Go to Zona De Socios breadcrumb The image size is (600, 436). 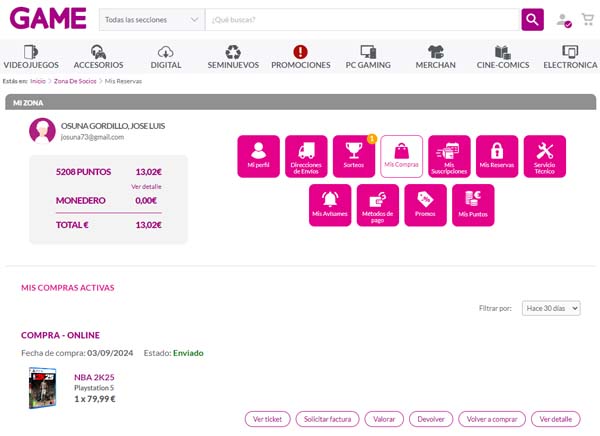pyautogui.click(x=75, y=81)
